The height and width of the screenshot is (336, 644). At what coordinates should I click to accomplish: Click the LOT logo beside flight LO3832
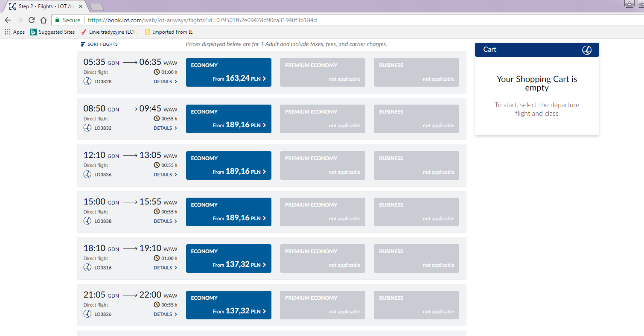87,128
